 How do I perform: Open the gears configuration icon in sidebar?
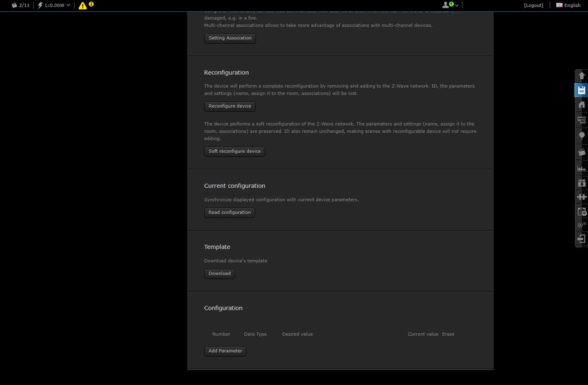[x=582, y=225]
